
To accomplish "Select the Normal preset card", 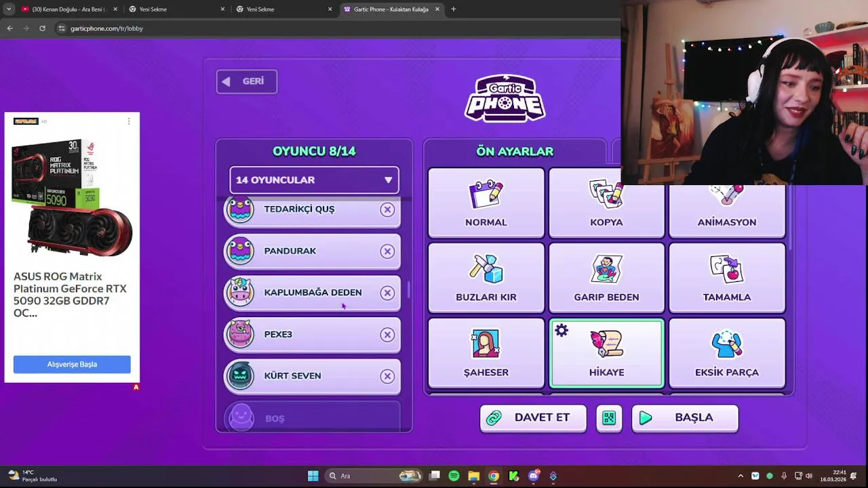I will [x=486, y=203].
